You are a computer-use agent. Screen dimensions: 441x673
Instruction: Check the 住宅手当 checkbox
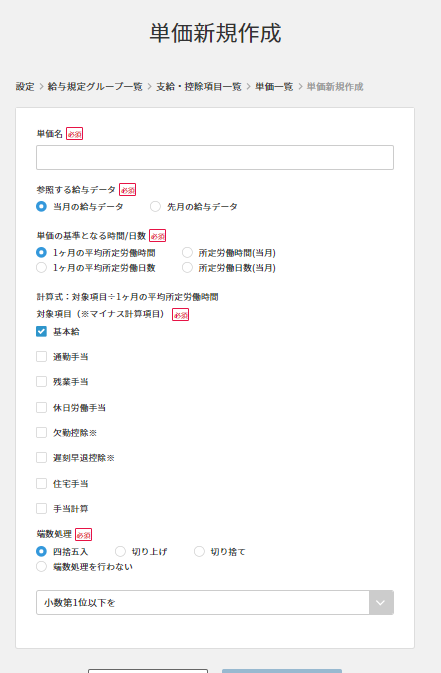pyautogui.click(x=41, y=484)
